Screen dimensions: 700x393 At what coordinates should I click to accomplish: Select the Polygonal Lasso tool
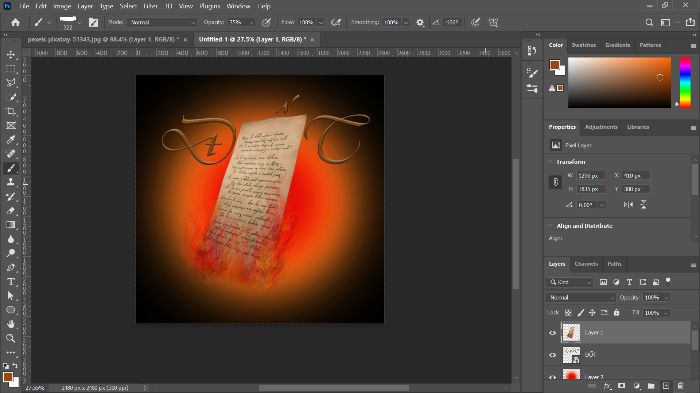11,83
